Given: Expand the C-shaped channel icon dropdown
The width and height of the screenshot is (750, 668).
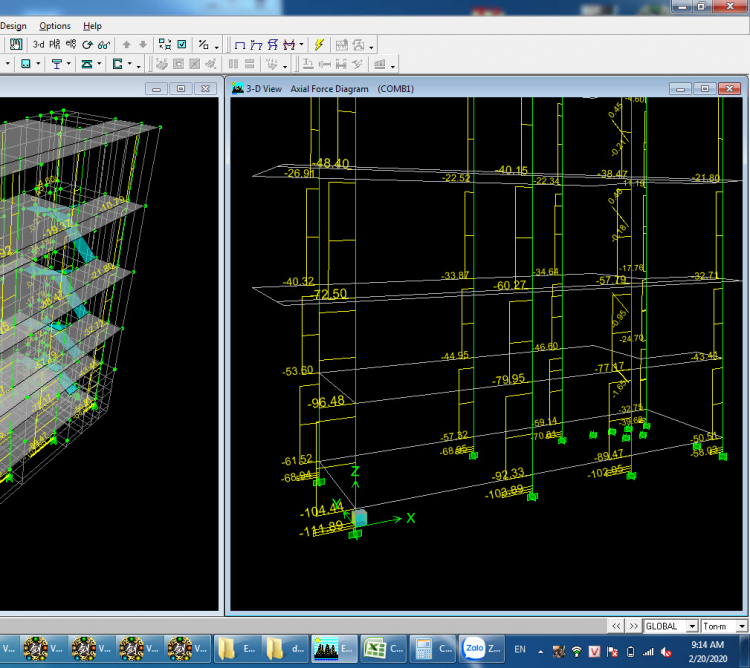Looking at the screenshot, I should click(130, 64).
